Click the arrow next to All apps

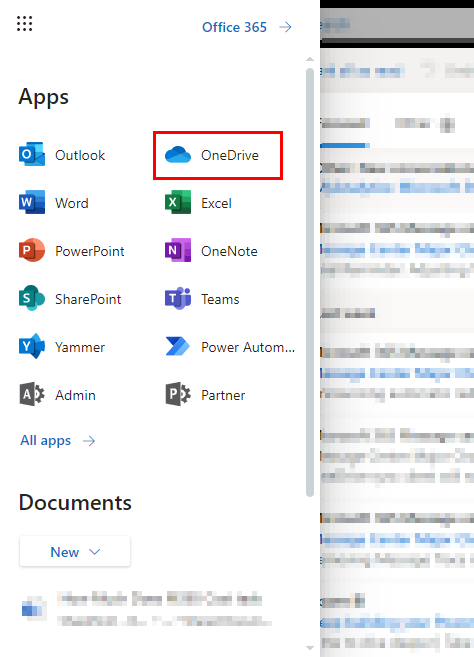pyautogui.click(x=89, y=441)
